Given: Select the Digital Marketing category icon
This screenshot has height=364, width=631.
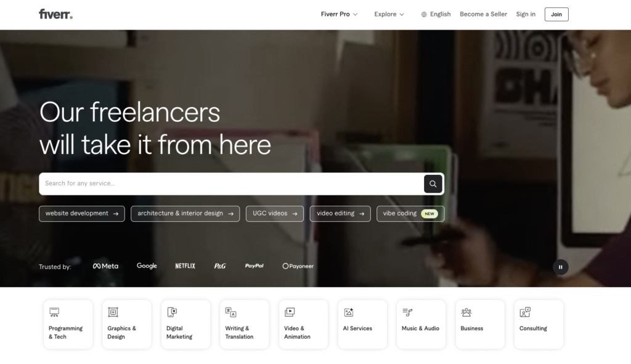Looking at the screenshot, I should coord(172,312).
